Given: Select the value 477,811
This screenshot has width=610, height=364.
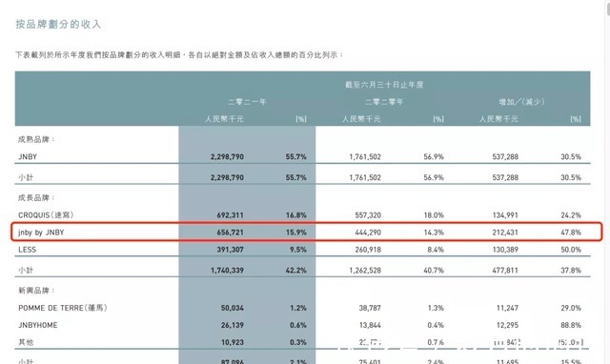Looking at the screenshot, I should coord(505,271).
